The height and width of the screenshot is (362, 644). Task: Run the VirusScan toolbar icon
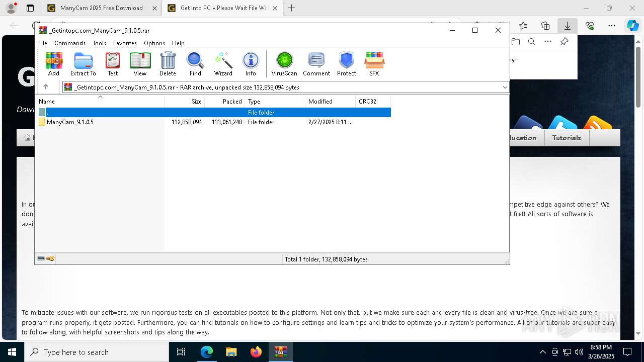click(284, 64)
